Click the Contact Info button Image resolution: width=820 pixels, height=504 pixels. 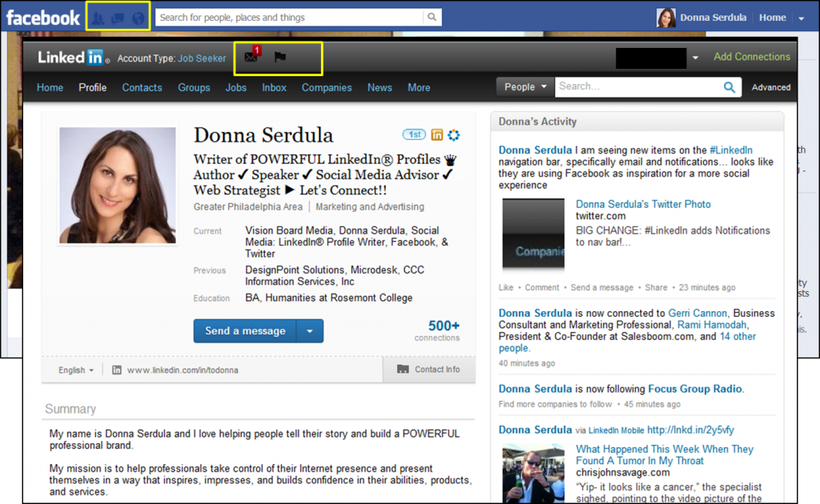tap(429, 370)
